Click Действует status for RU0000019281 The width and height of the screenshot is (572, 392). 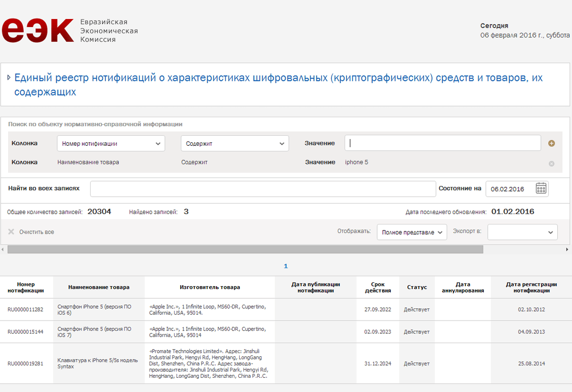(x=417, y=363)
